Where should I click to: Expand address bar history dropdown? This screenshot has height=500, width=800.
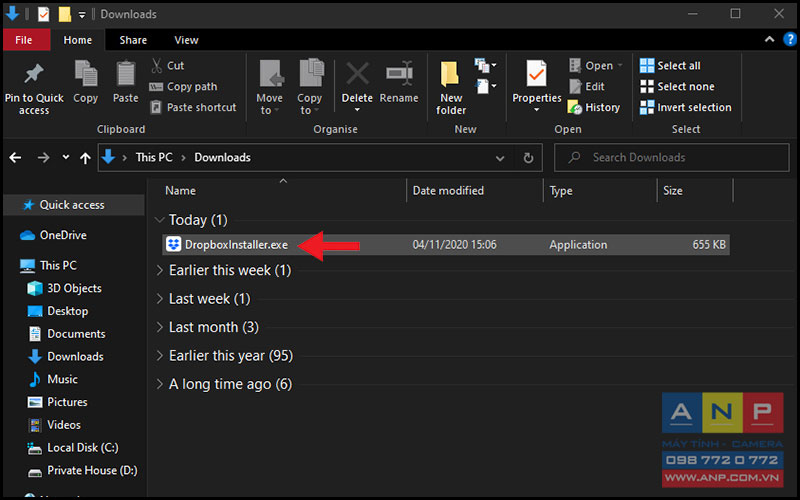(500, 158)
